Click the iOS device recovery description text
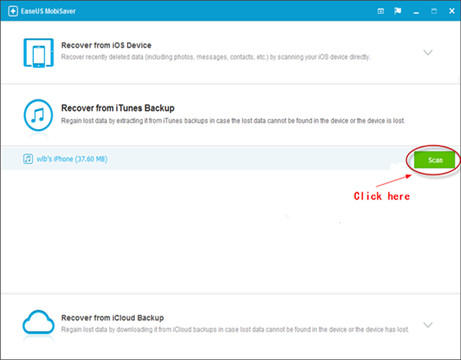The width and height of the screenshot is (461, 360). click(x=215, y=57)
